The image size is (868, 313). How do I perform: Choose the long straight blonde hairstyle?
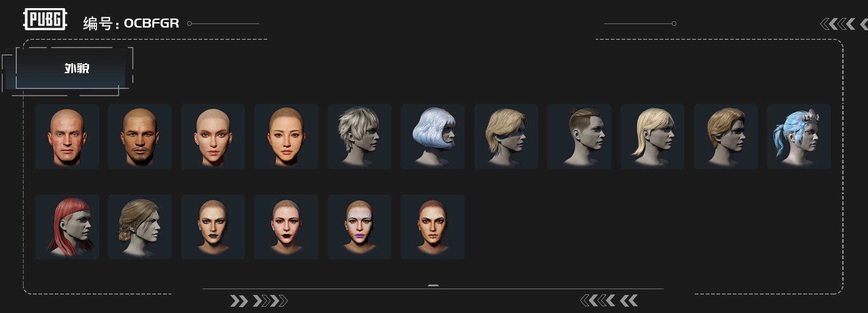[653, 136]
